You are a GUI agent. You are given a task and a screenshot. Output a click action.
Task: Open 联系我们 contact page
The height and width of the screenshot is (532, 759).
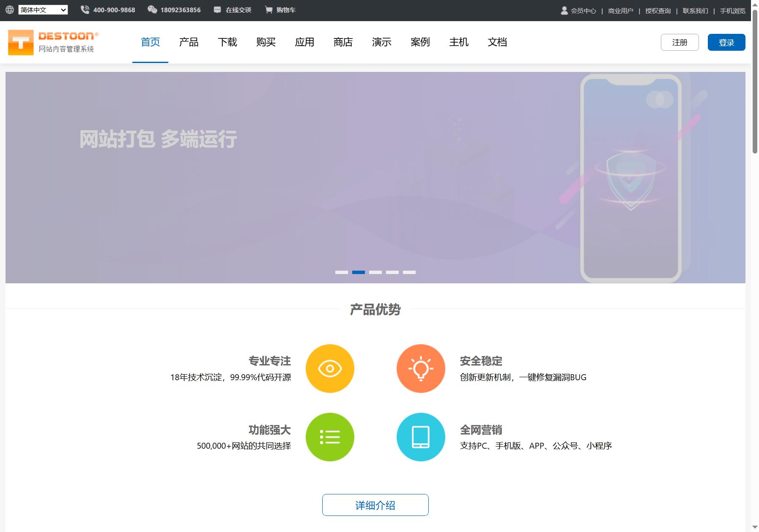coord(696,11)
